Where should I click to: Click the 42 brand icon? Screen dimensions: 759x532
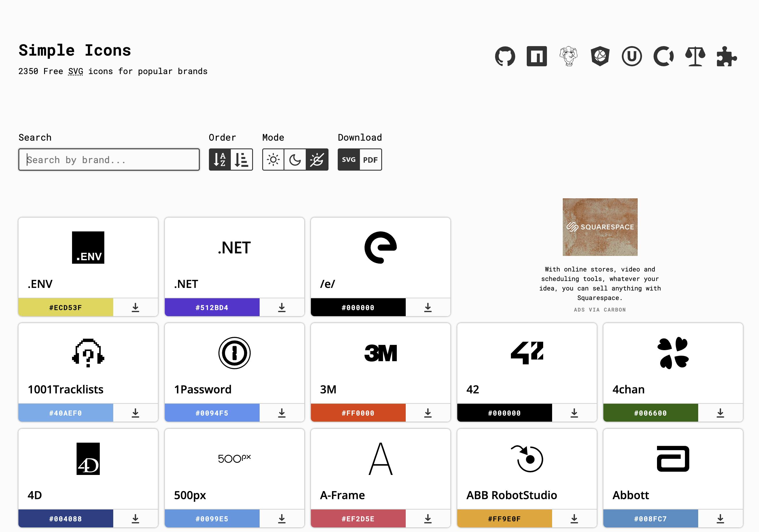tap(527, 353)
